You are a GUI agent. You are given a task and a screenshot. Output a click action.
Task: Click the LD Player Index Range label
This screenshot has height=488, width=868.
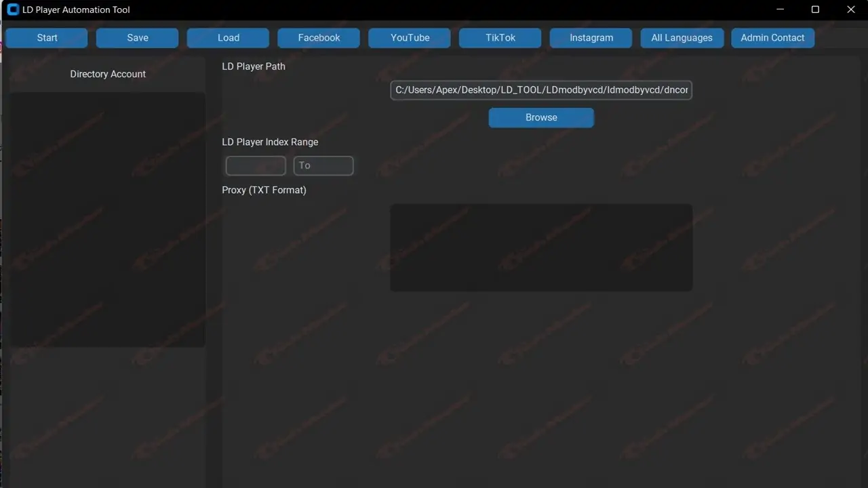(270, 142)
